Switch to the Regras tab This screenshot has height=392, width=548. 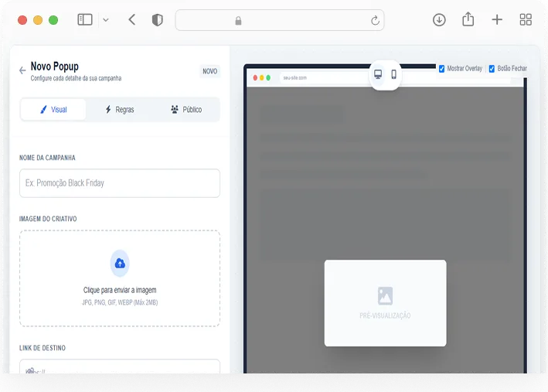[x=120, y=110]
